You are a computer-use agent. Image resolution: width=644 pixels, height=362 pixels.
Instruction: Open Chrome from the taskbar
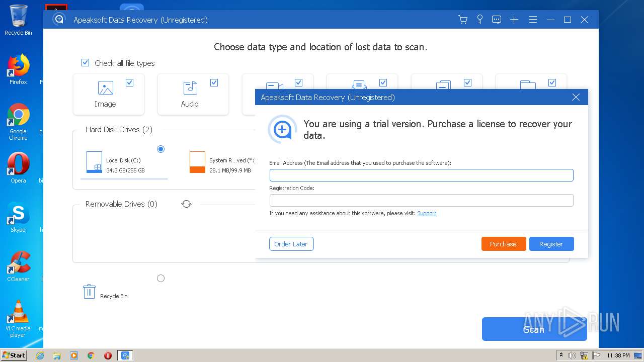point(91,355)
